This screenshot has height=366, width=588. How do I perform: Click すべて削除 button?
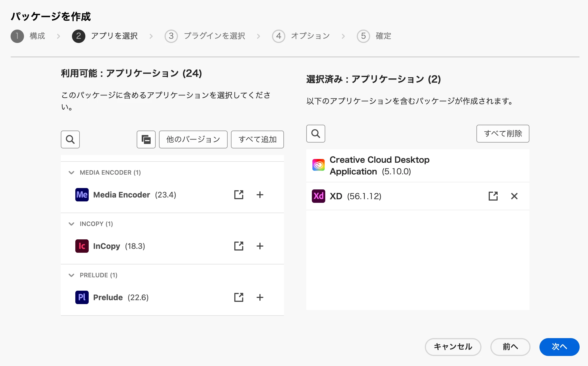(x=503, y=133)
